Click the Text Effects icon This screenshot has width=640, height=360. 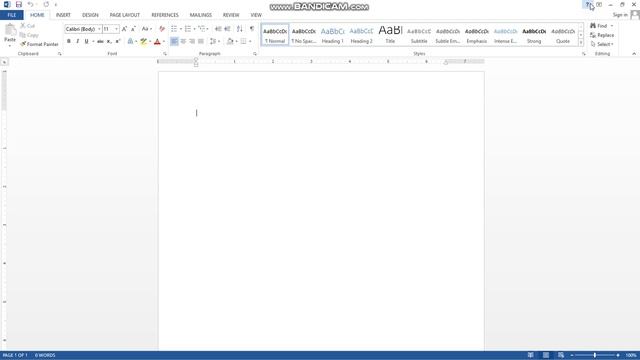130,41
